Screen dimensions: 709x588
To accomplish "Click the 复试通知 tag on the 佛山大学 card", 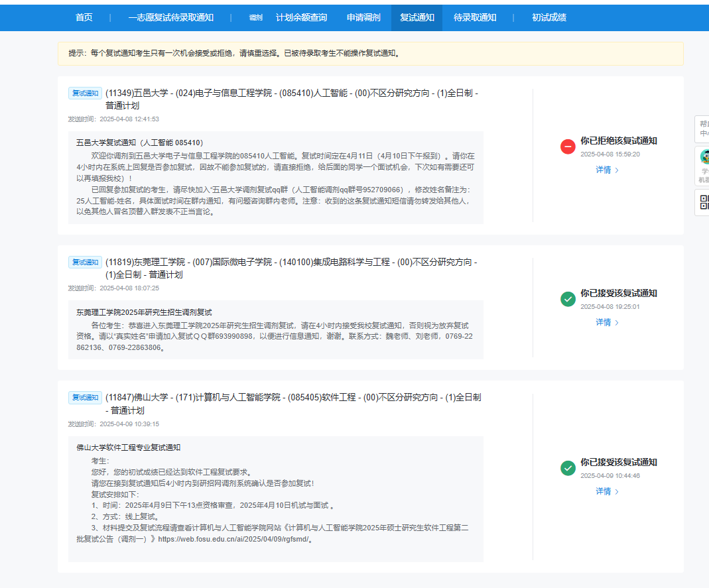I will pos(85,397).
